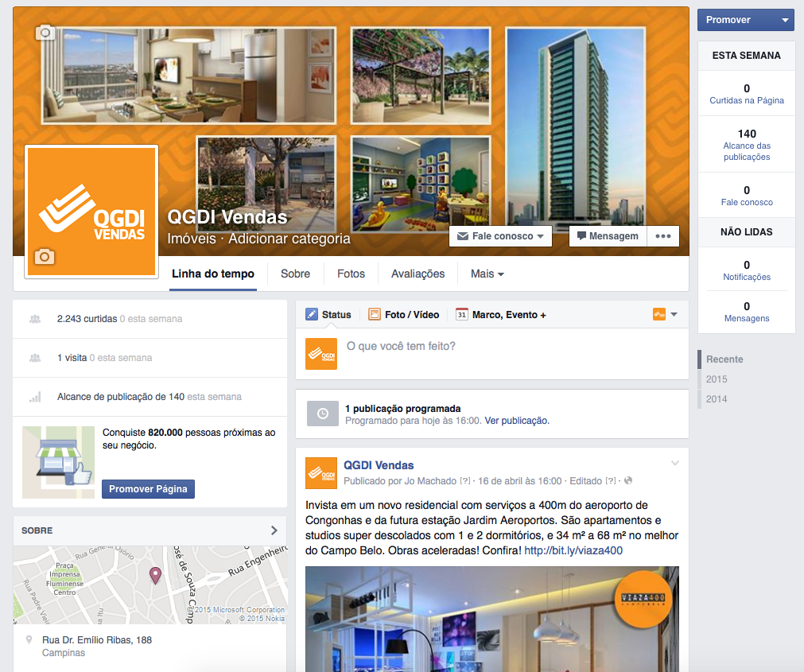
Task: Open the three-dots more options button
Action: pos(663,236)
